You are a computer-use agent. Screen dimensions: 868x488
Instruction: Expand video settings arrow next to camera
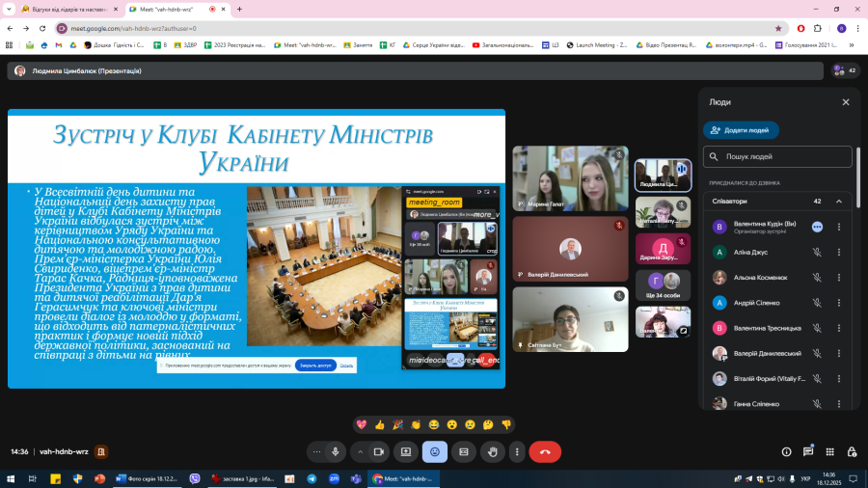[361, 451]
